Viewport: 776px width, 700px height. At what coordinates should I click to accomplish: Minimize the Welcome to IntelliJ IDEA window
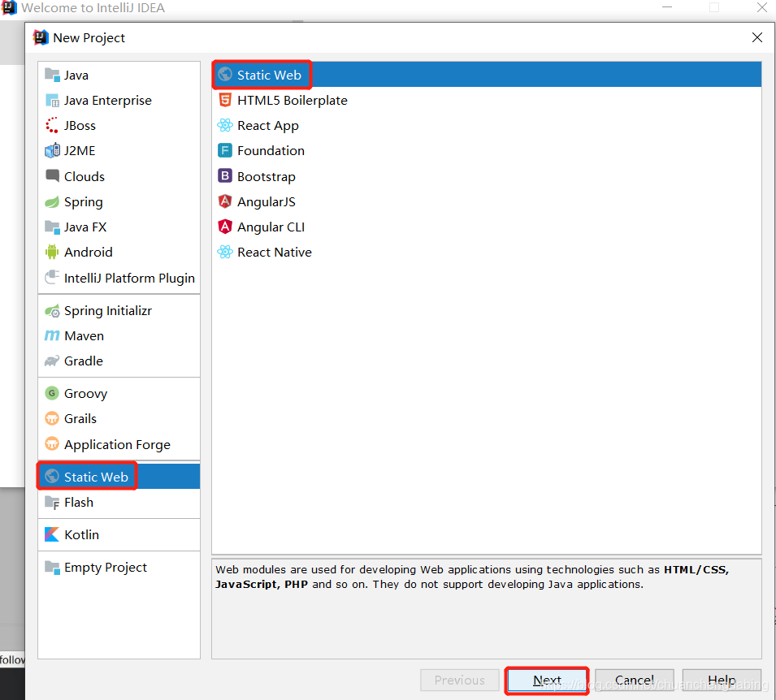pos(667,7)
